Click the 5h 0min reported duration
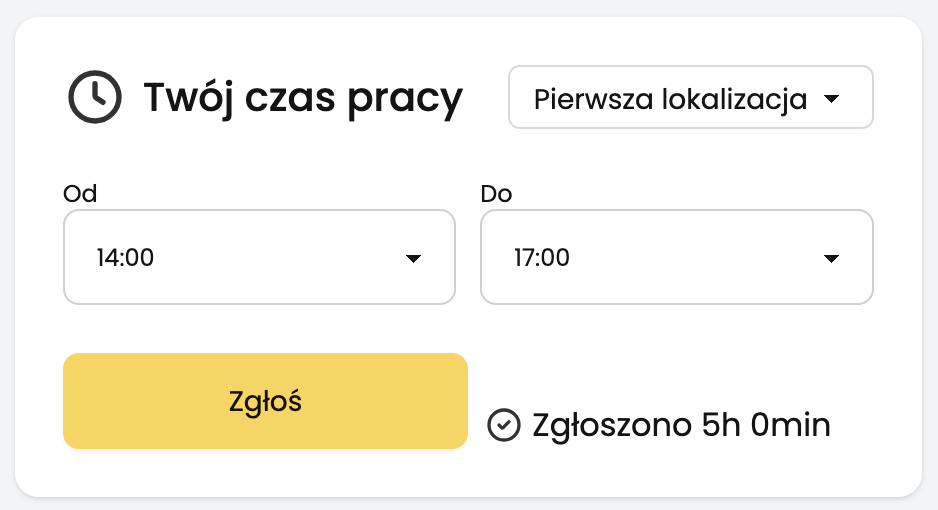Screen dimensions: 938x510 [766, 425]
